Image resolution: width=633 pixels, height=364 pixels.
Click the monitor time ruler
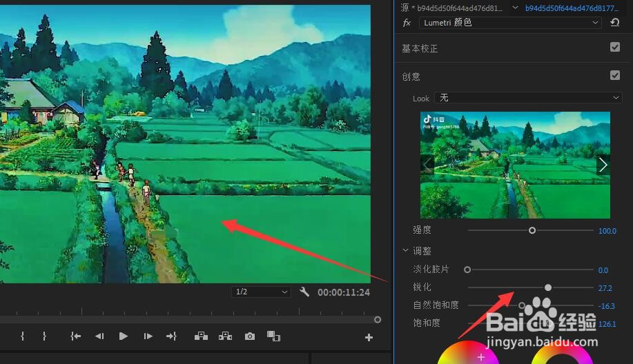click(x=190, y=311)
